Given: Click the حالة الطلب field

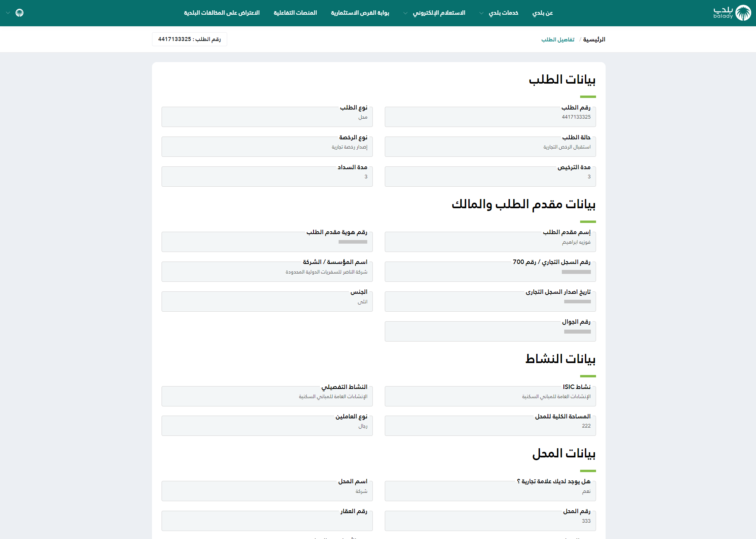Looking at the screenshot, I should pos(490,147).
